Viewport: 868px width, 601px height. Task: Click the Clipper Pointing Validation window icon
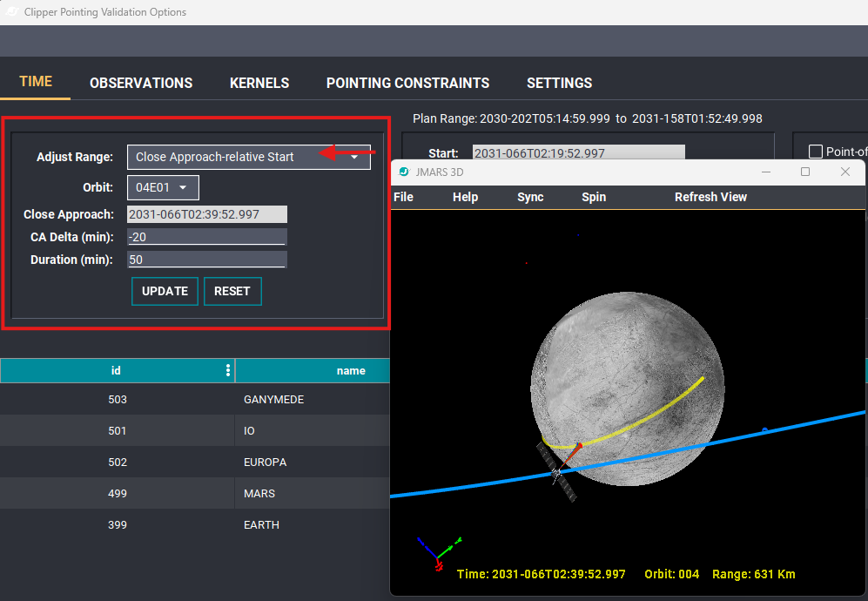pos(11,11)
